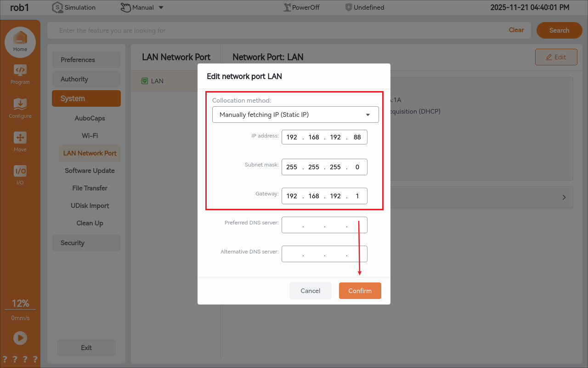Open the Manual mode dropdown

coord(142,7)
